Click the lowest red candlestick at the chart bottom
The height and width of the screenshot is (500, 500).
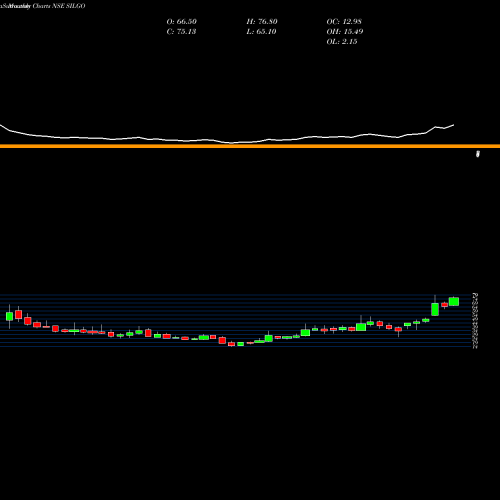point(231,344)
